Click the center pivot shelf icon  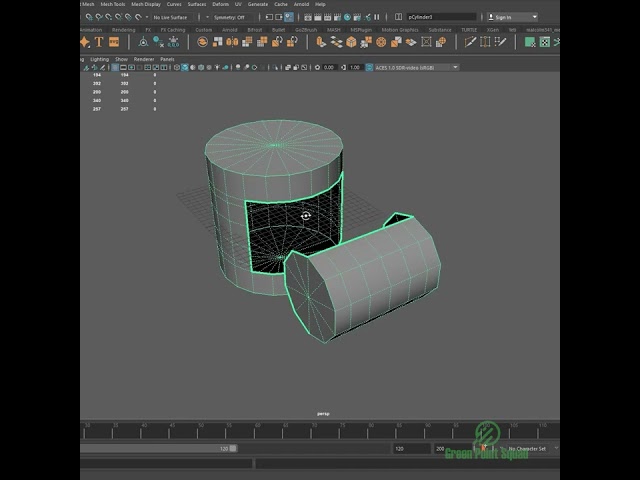click(x=143, y=42)
